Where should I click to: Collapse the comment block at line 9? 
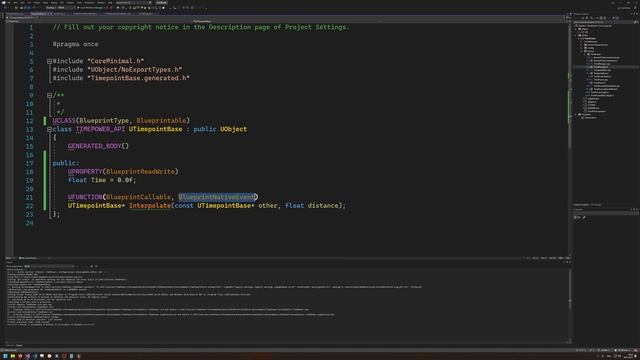point(49,95)
